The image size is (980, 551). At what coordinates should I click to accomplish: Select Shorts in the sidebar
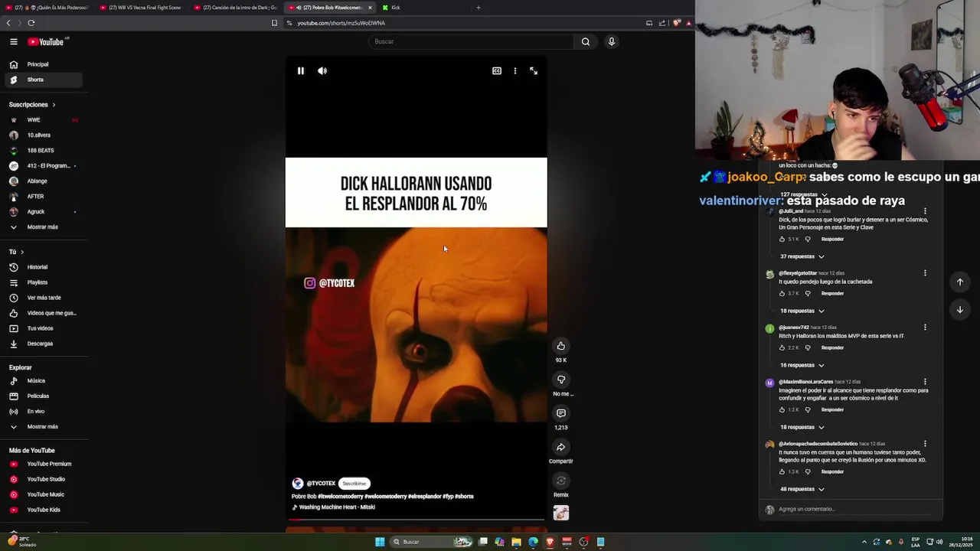tap(43, 80)
